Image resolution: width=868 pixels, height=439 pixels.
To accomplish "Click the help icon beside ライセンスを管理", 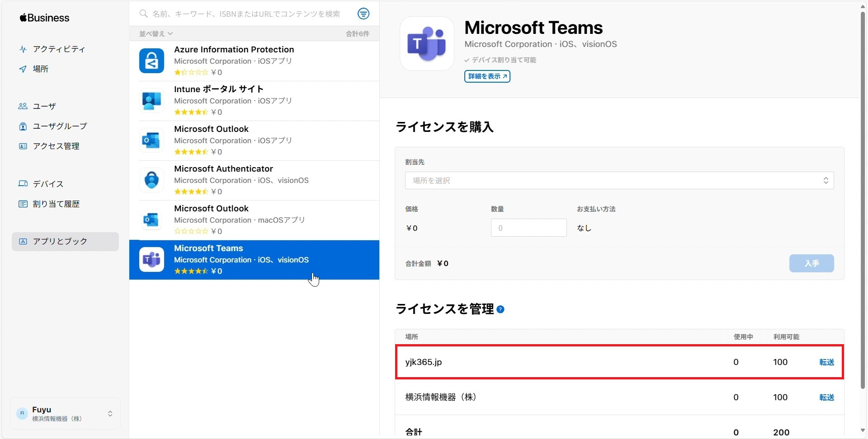I will (500, 309).
